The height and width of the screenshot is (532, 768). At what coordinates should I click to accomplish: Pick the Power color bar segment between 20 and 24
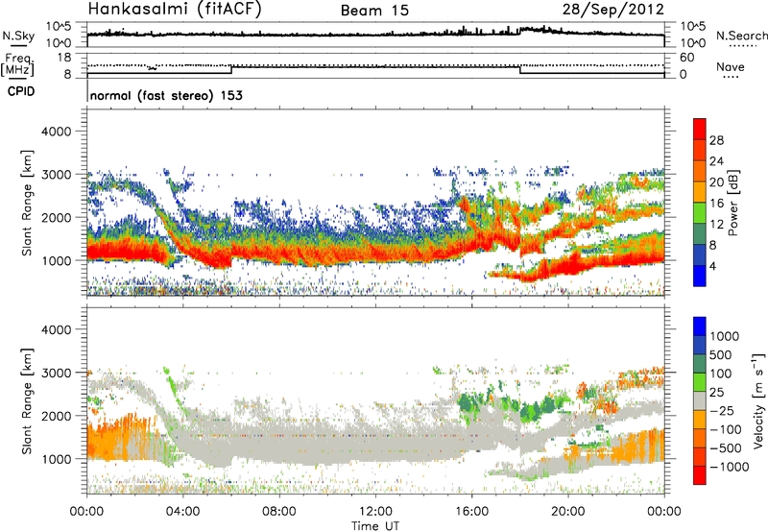(700, 171)
